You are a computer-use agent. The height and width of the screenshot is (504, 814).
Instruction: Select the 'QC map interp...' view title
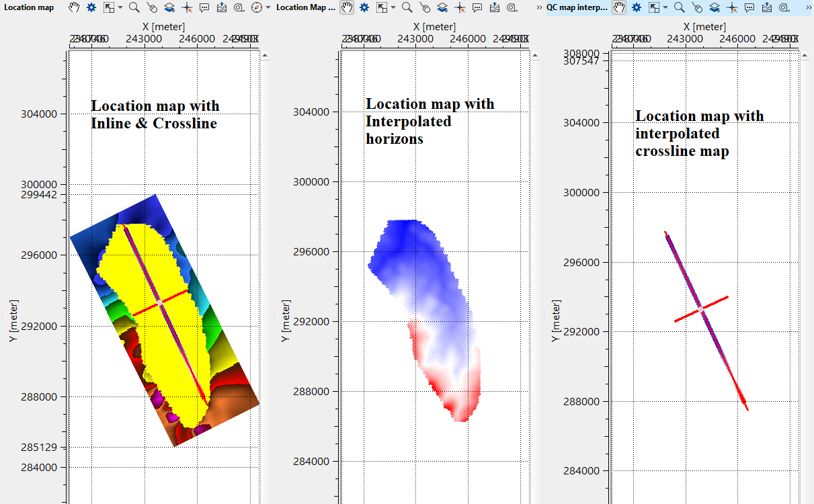[x=576, y=7]
